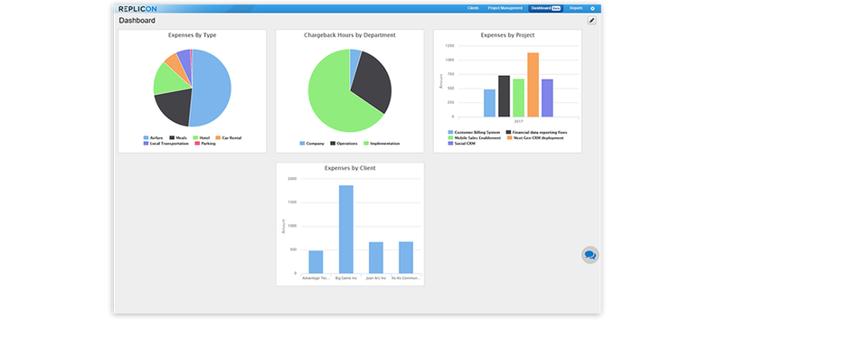Screen dimensions: 868x348
Task: Click the Dashboard page heading
Action: 137,21
